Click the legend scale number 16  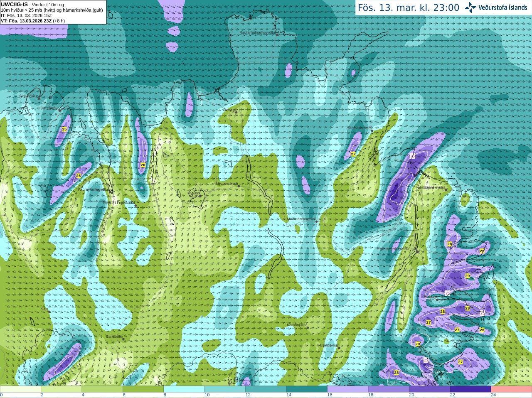[330, 395]
